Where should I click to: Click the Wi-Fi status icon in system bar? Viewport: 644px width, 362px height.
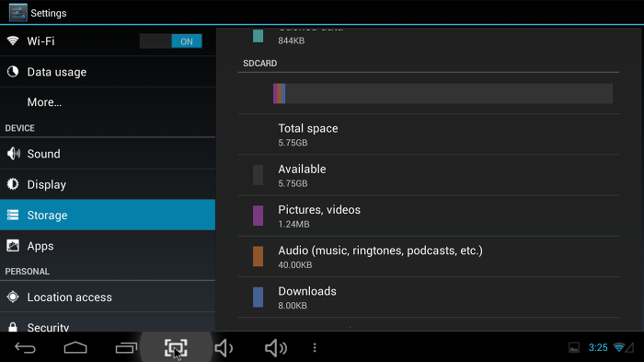pyautogui.click(x=618, y=347)
